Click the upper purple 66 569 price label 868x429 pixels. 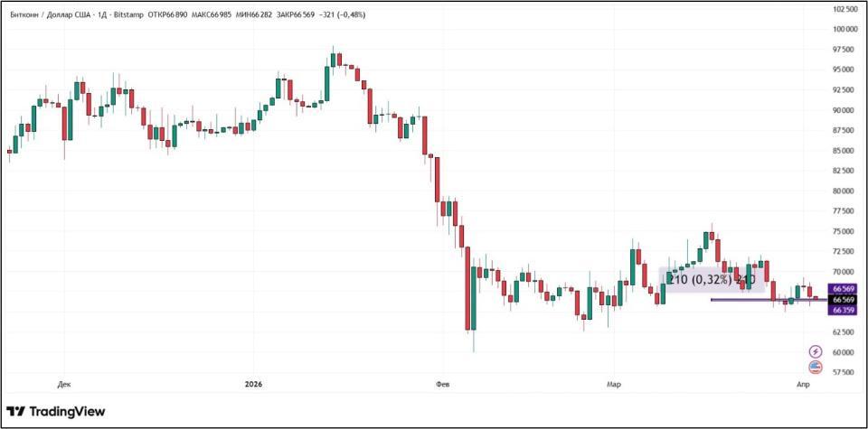pos(843,289)
